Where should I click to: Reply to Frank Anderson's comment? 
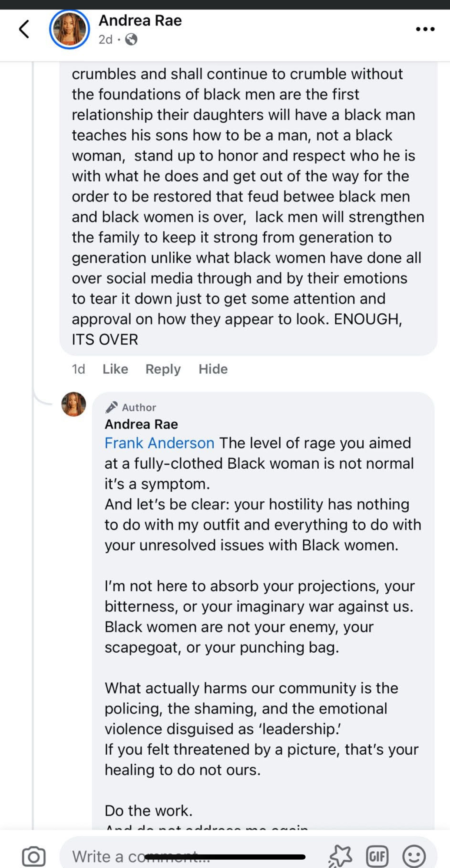163,369
